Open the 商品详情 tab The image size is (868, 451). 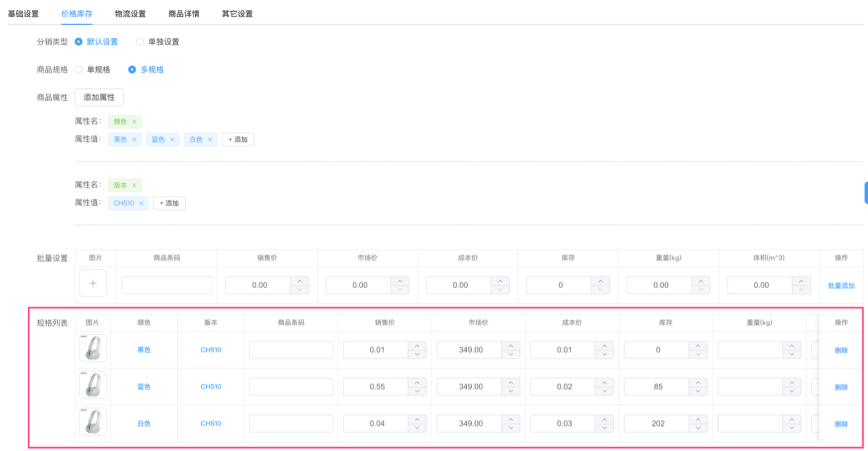(183, 14)
